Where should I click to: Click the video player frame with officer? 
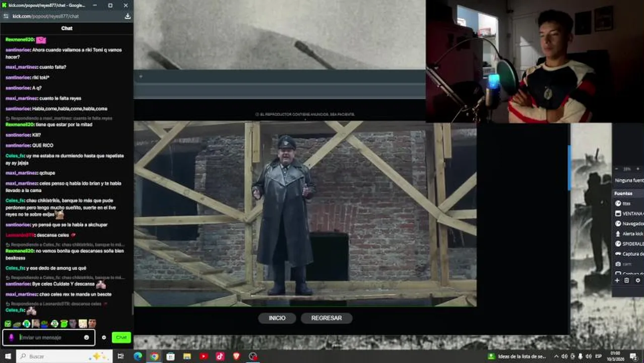click(305, 214)
